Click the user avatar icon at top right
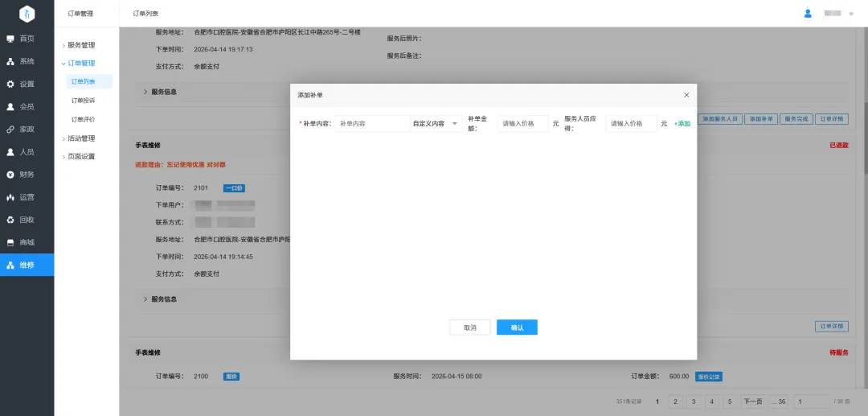This screenshot has width=868, height=416. tap(809, 14)
